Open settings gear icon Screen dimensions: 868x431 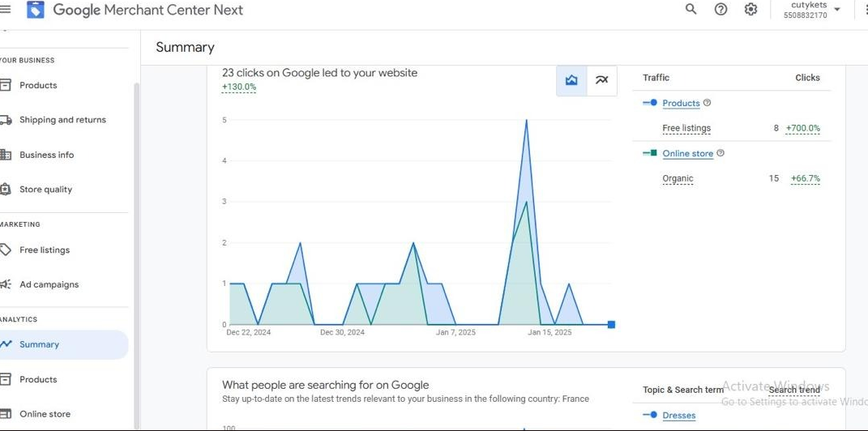pos(750,10)
